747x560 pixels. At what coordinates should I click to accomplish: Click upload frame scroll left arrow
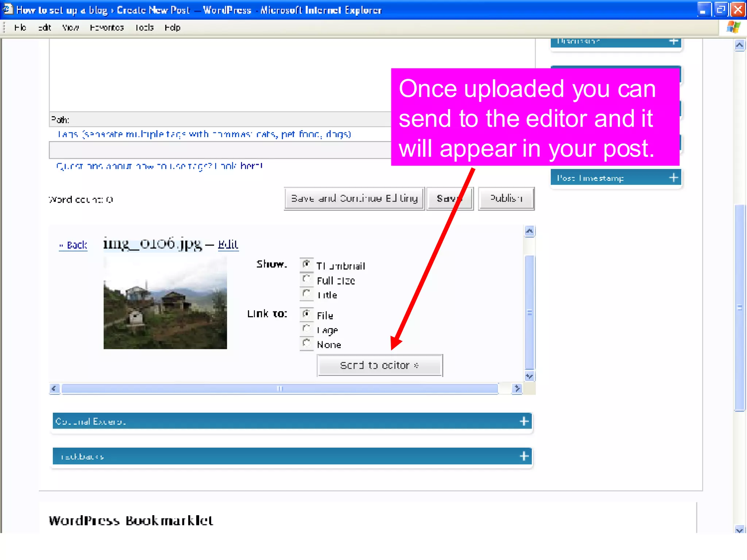tap(54, 389)
